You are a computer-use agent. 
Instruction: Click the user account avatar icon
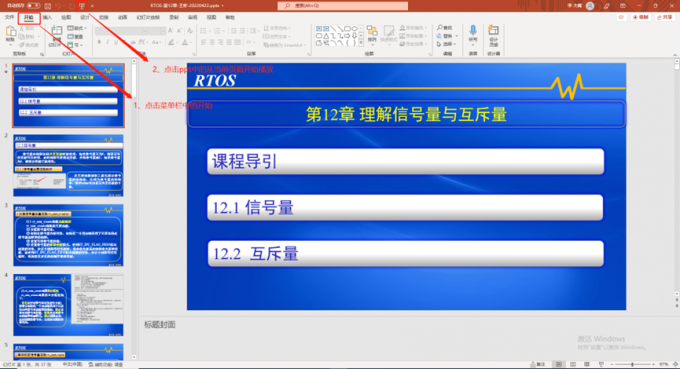tap(590, 6)
